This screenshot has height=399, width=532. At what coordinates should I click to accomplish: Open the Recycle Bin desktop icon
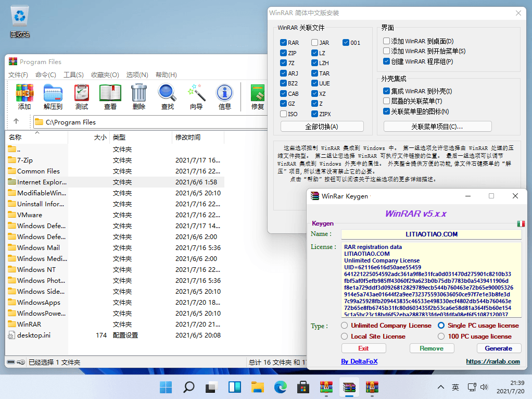(x=20, y=21)
